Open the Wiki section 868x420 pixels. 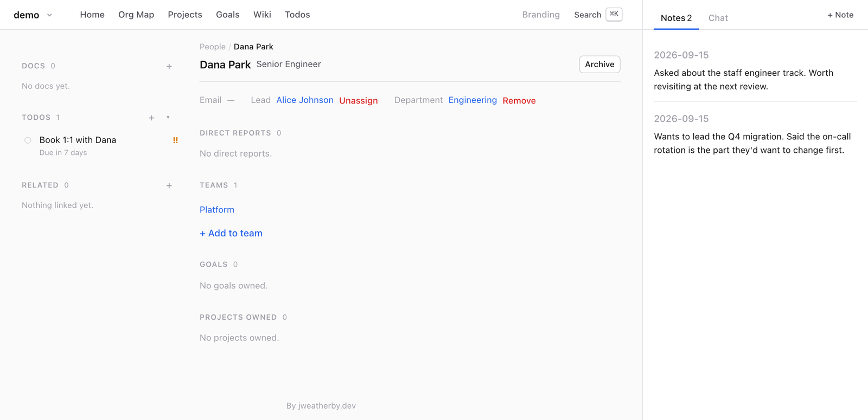(x=262, y=15)
